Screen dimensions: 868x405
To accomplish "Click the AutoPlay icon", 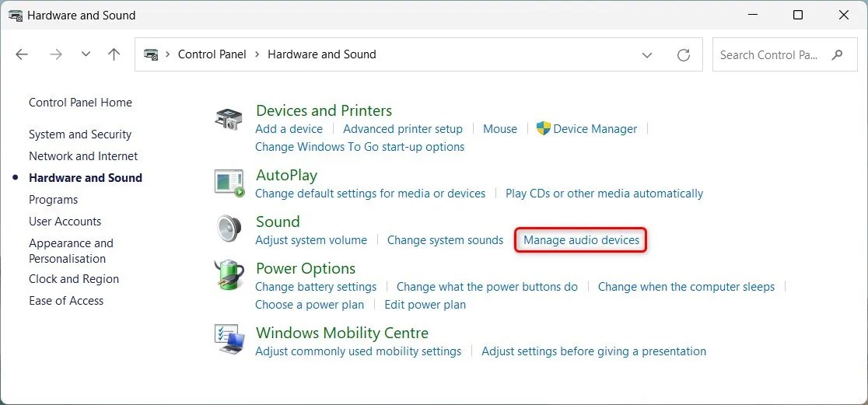I will click(229, 183).
